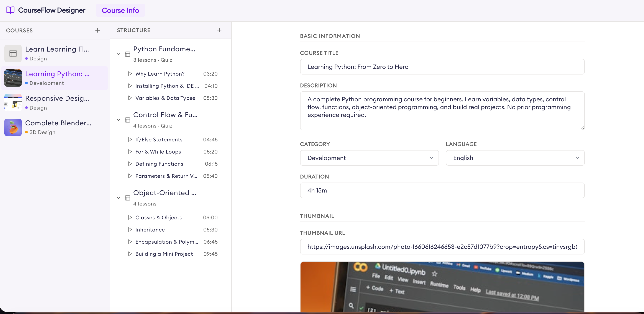This screenshot has width=644, height=314.
Task: Click the Course Title input field
Action: (x=442, y=67)
